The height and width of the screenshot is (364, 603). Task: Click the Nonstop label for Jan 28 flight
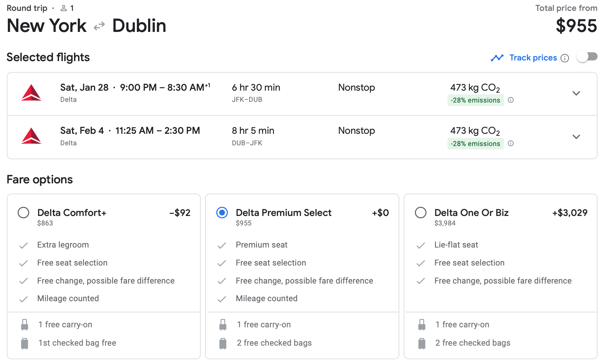pos(357,88)
